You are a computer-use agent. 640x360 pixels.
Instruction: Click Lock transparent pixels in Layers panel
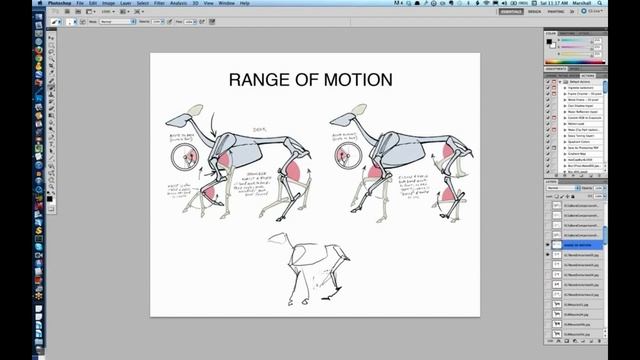556,196
